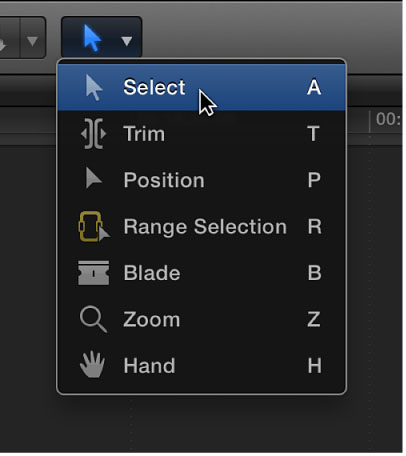This screenshot has height=456, width=406.
Task: Choose Blade from the tools list
Action: (152, 273)
